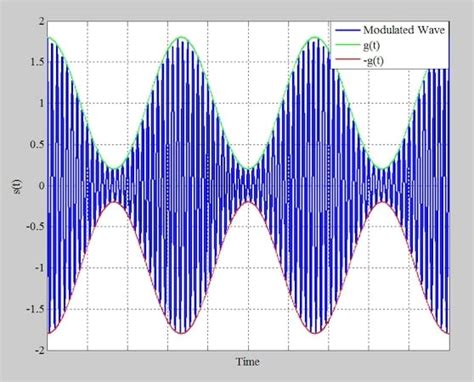Select the g(t) legend entry

[x=371, y=46]
